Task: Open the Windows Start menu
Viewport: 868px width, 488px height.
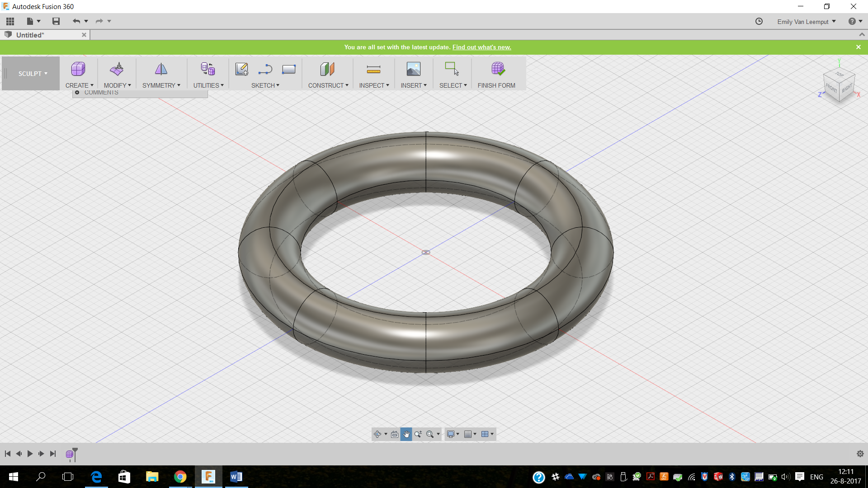Action: (14, 477)
